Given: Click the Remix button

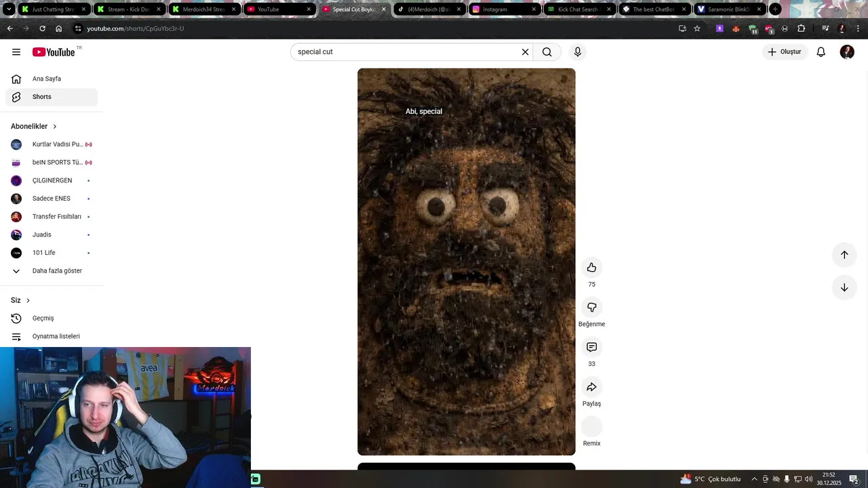Looking at the screenshot, I should [x=592, y=426].
